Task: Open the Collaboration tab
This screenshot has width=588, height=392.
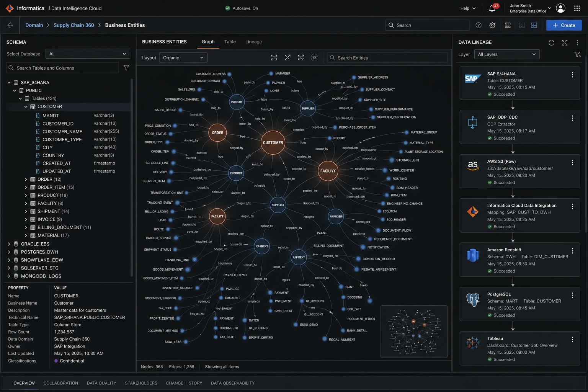Action: 60,383
